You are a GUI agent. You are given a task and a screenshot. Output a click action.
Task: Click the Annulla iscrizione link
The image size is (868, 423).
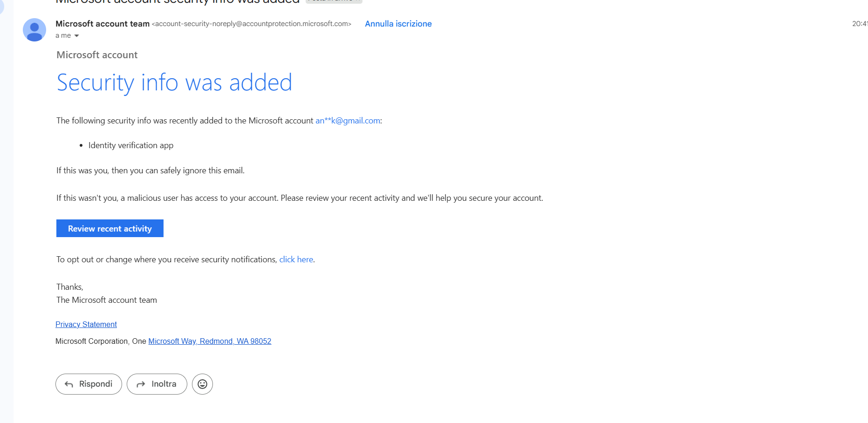tap(398, 24)
